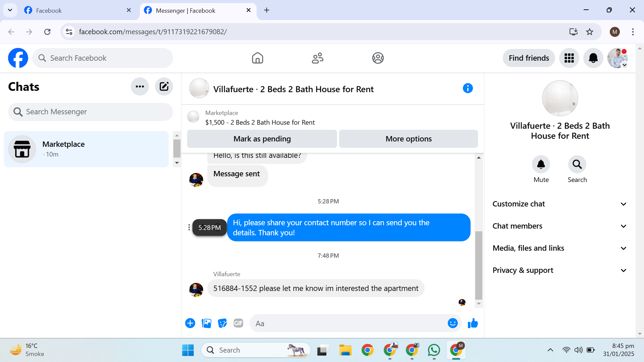Open the Villafuerte conversation title link
644x362 pixels.
point(293,89)
